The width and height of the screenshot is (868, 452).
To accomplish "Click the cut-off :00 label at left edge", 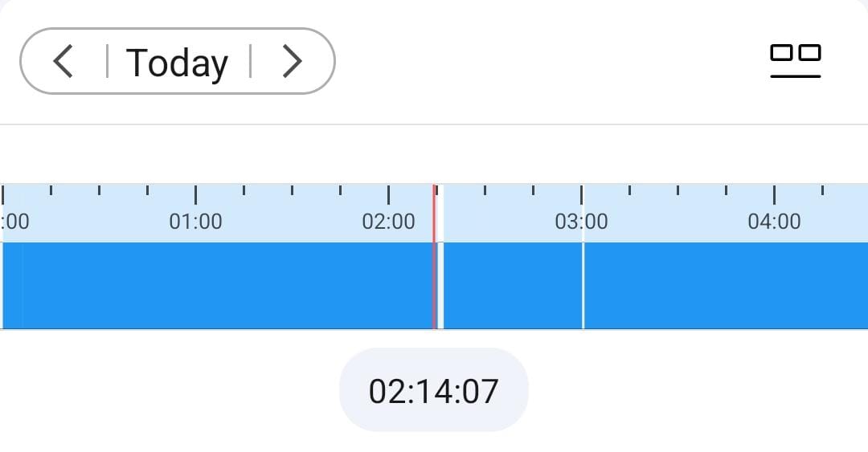I will [14, 222].
